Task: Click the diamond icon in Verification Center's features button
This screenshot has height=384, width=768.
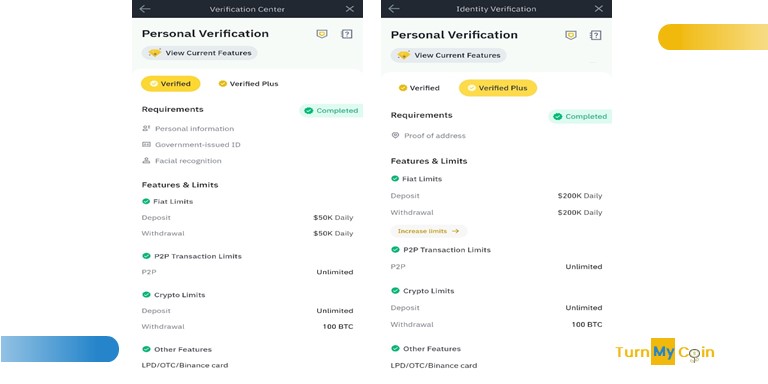Action: (155, 53)
